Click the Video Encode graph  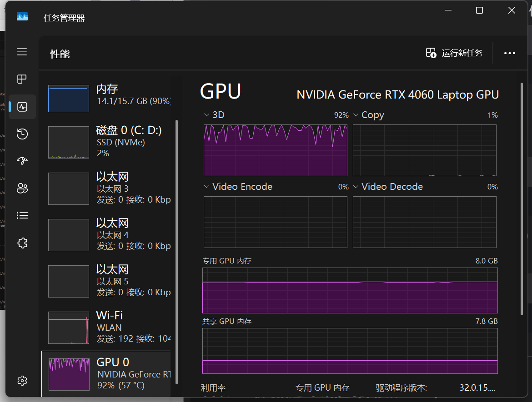coord(275,222)
